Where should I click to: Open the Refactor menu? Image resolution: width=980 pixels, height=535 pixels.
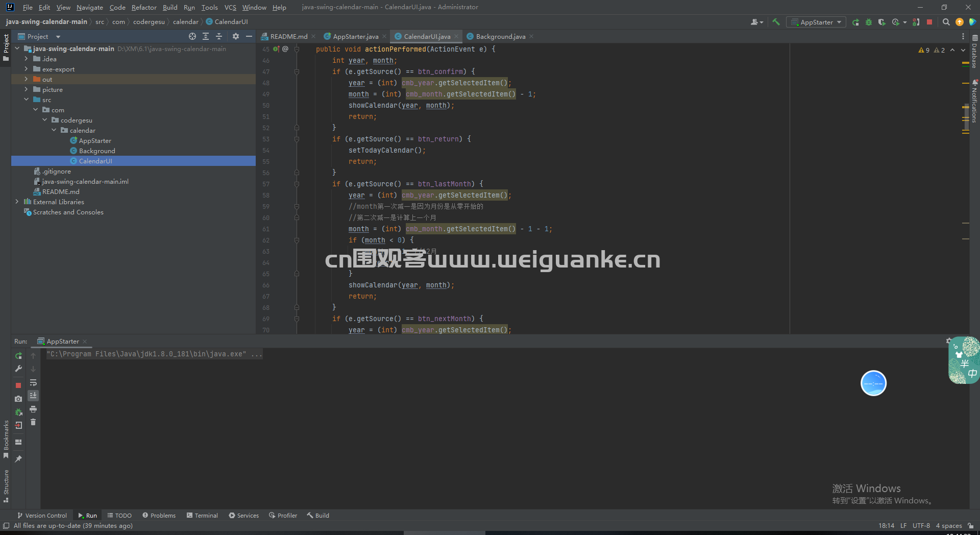[144, 7]
